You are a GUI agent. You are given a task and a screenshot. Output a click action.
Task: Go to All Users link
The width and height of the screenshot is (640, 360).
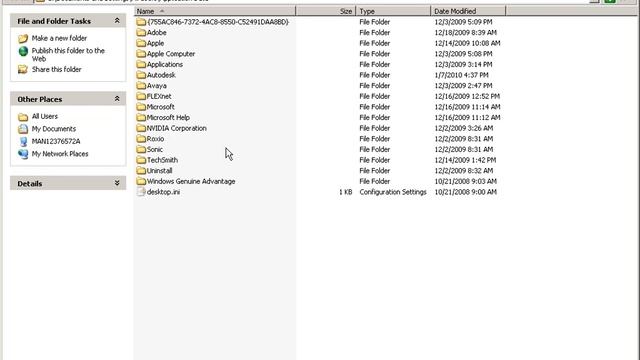pyautogui.click(x=45, y=116)
